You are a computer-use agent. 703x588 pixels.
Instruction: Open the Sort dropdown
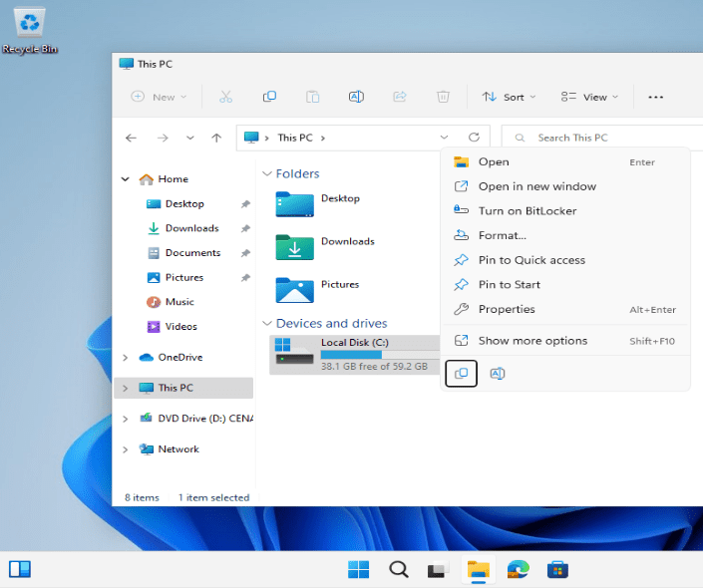point(509,97)
